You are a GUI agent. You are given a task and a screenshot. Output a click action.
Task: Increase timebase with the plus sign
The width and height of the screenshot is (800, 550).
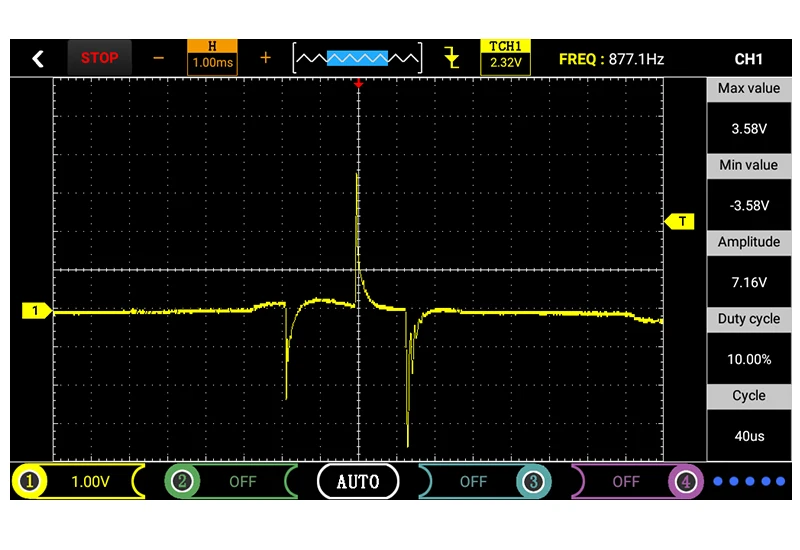tap(265, 58)
